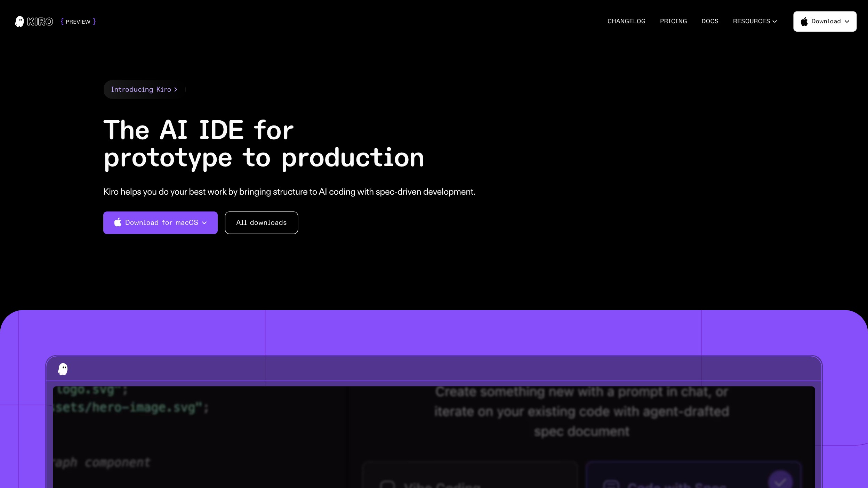Click the All downloads button
The height and width of the screenshot is (488, 868).
tap(261, 223)
